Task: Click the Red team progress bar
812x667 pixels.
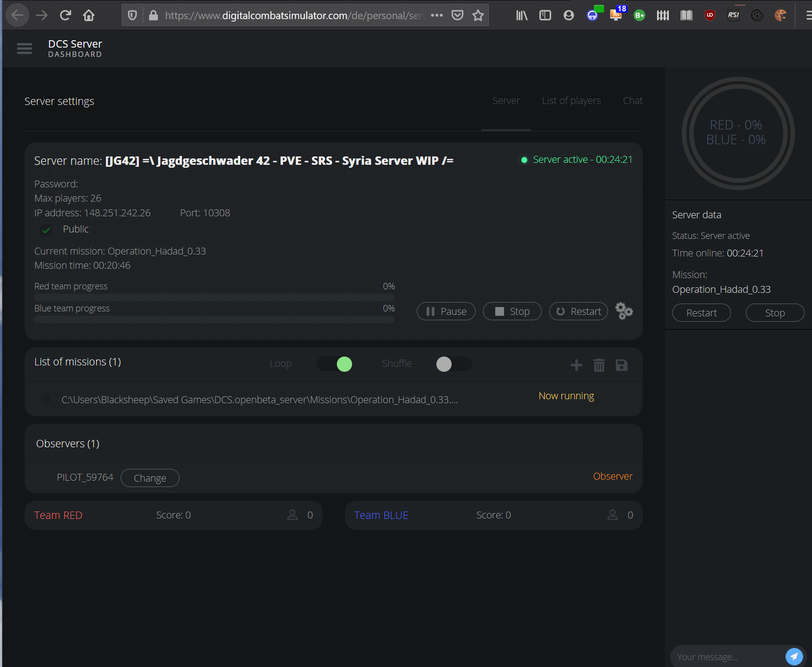Action: pos(214,298)
